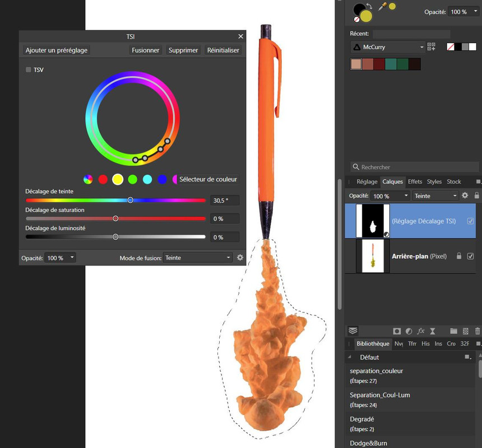Lock the selected layer with padlock
This screenshot has width=482, height=448.
pyautogui.click(x=476, y=195)
